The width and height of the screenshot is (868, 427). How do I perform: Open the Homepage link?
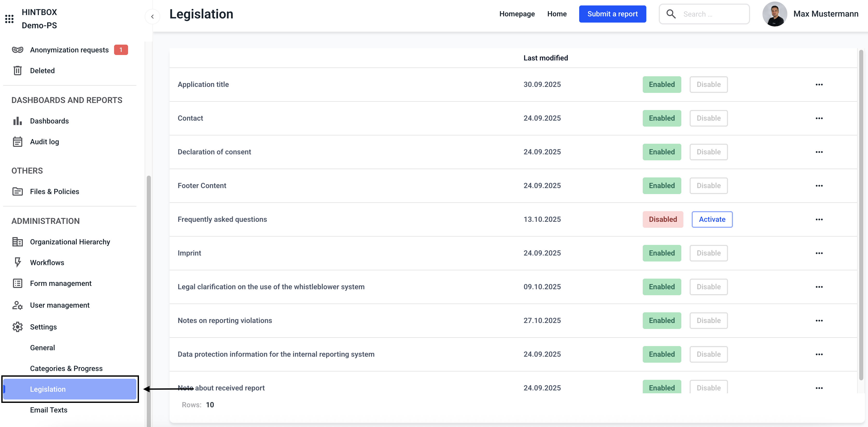click(517, 14)
